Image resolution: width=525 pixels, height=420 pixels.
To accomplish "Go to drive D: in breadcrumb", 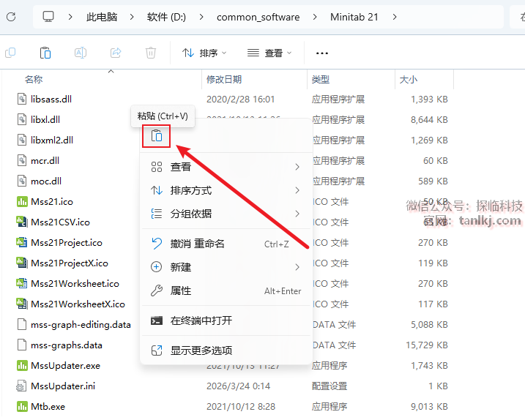I will click(x=166, y=17).
